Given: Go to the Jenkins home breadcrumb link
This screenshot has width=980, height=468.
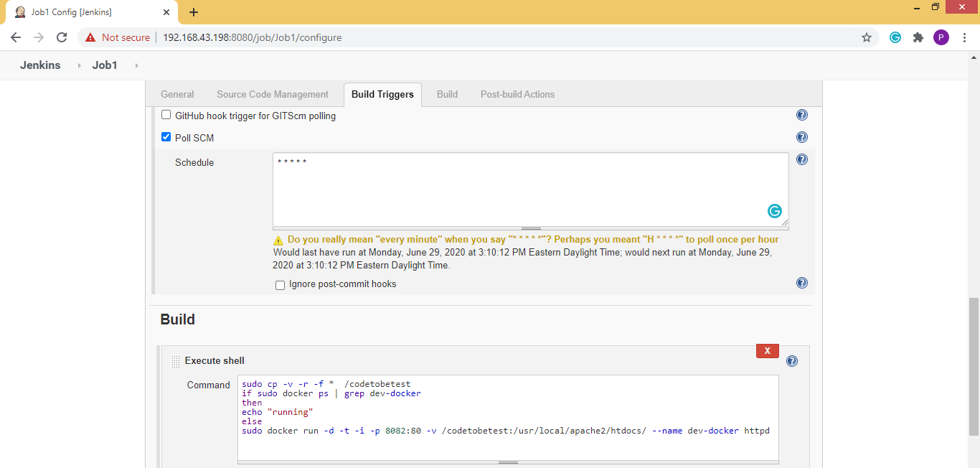Looking at the screenshot, I should coord(39,65).
